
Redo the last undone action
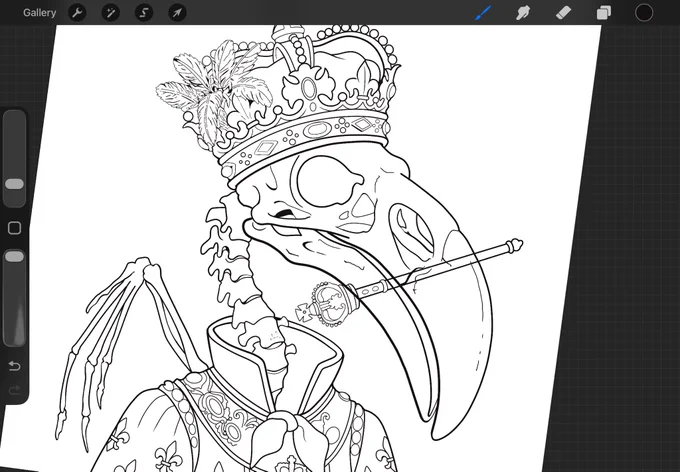[14, 390]
